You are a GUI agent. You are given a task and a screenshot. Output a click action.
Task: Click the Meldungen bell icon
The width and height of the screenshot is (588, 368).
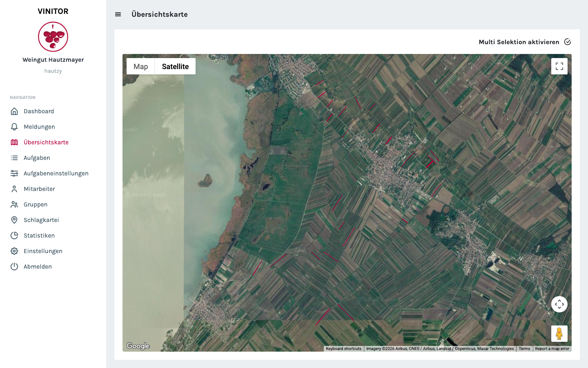14,127
